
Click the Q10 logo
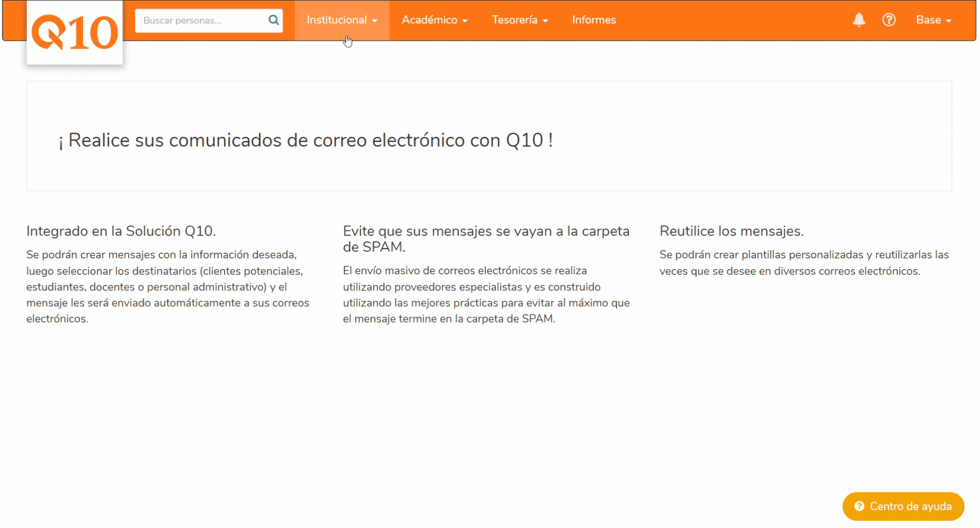pyautogui.click(x=75, y=32)
